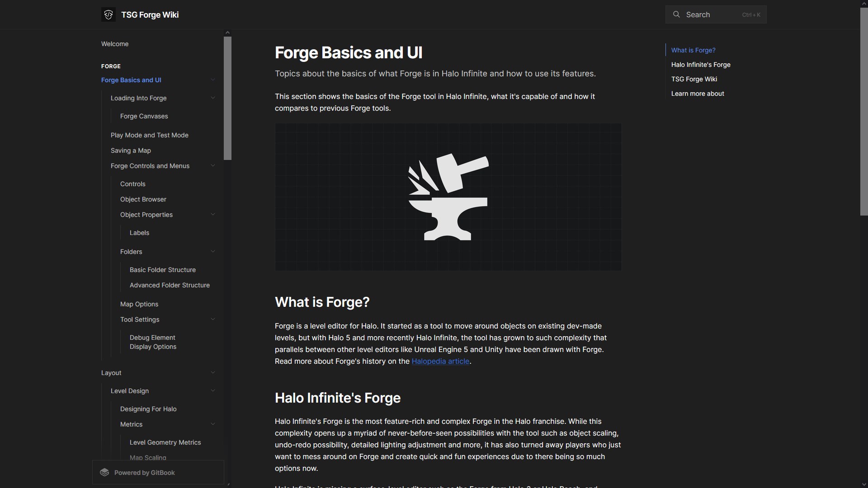Viewport: 868px width, 488px height.
Task: Expand the Metrics section chevron
Action: click(213, 425)
